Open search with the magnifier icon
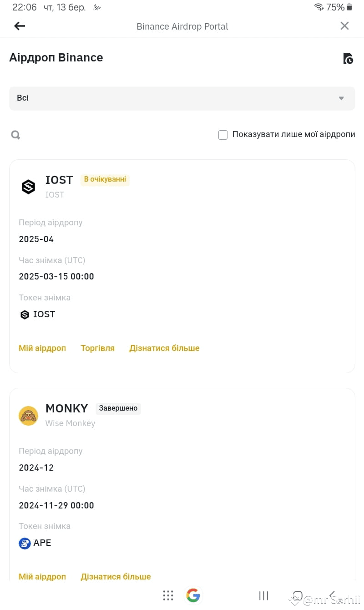This screenshot has height=610, width=364. 15,134
